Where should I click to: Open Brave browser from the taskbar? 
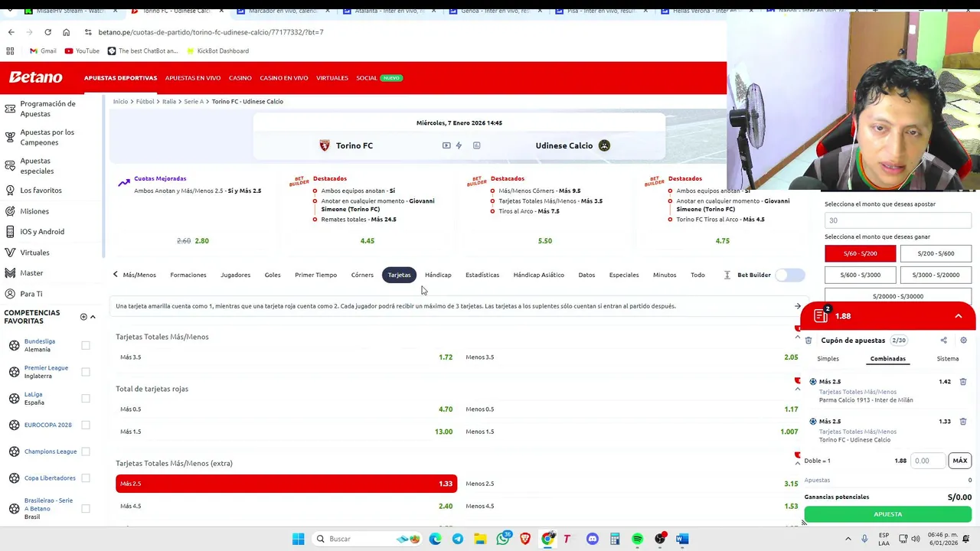point(525,539)
